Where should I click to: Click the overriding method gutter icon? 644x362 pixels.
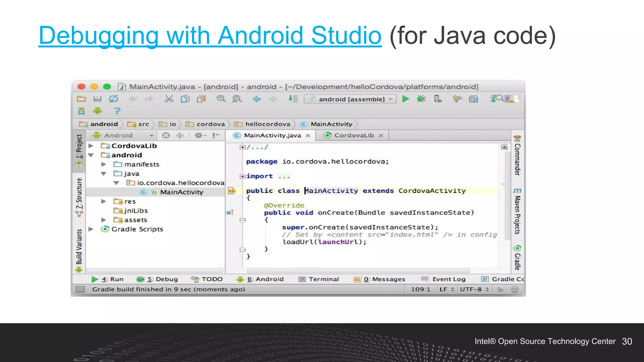(x=230, y=213)
